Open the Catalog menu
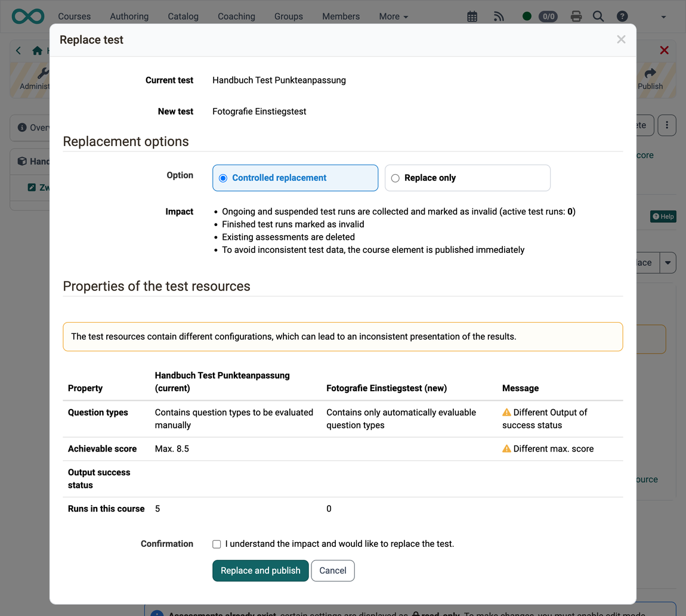 tap(183, 17)
